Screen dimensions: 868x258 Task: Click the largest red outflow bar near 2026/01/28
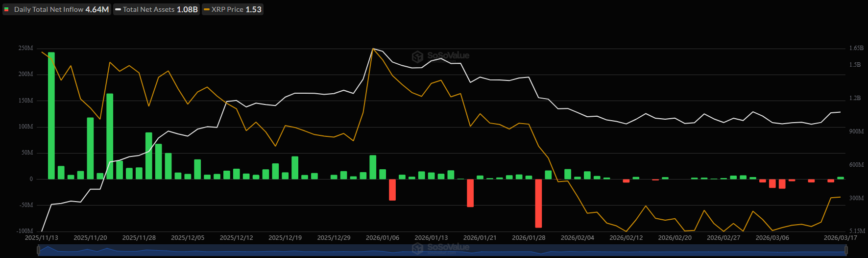(x=538, y=203)
